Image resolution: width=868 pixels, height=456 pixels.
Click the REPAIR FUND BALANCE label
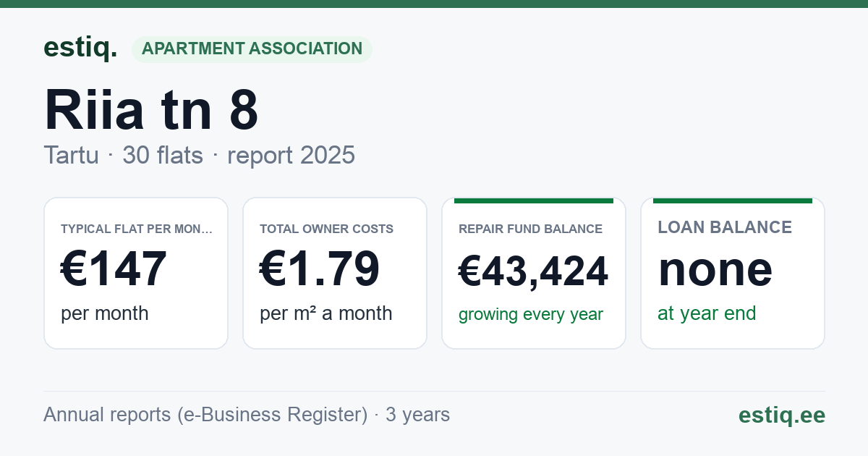coord(530,229)
